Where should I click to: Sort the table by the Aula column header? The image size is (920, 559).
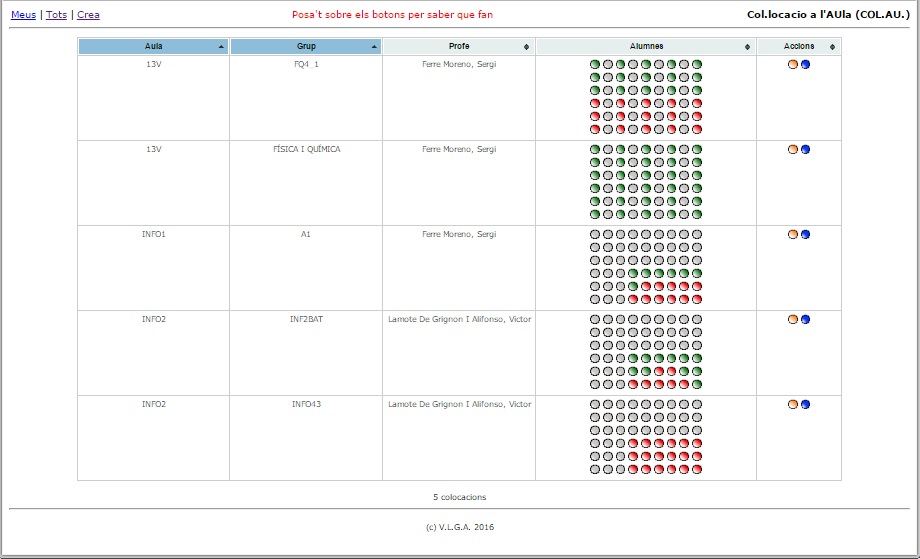pyautogui.click(x=153, y=46)
